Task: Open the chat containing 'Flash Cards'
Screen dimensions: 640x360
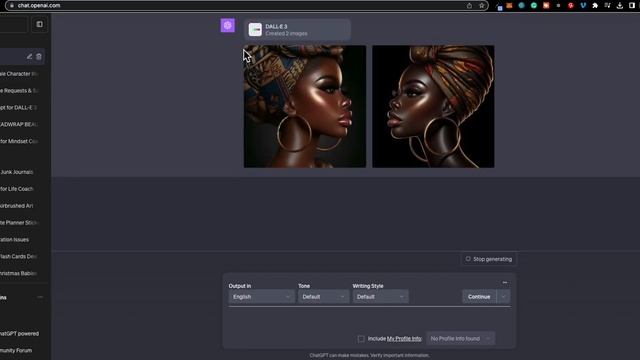Action: [x=20, y=256]
